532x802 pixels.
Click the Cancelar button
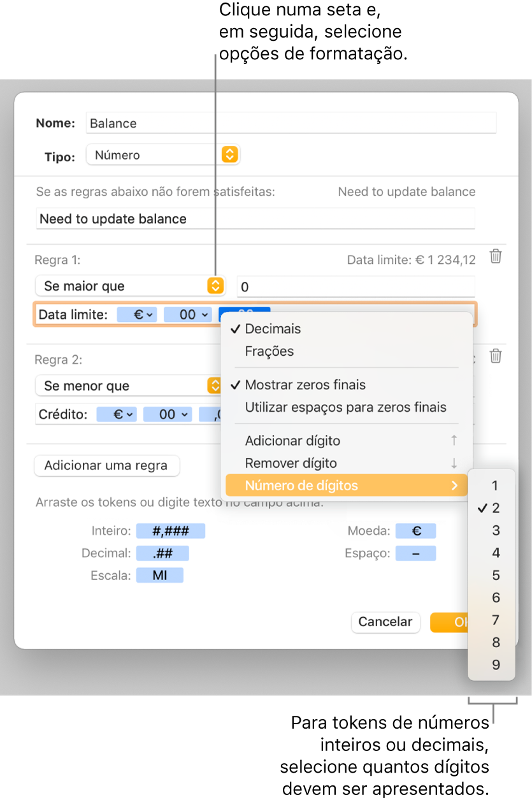coord(385,622)
